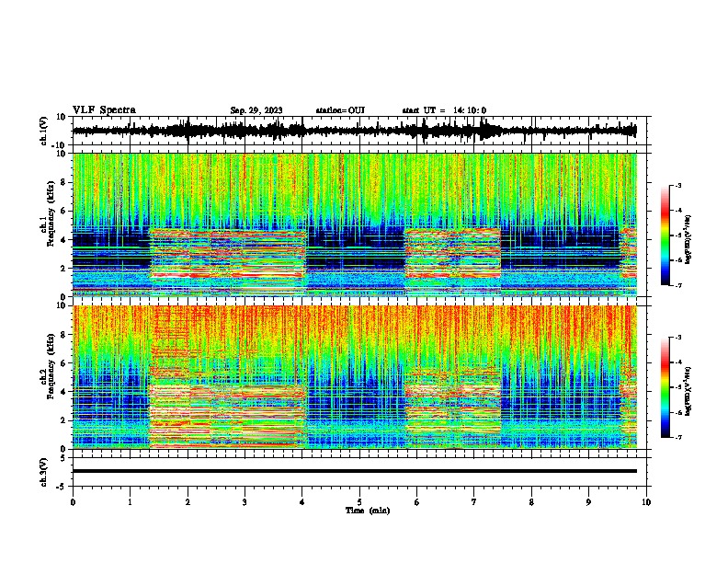Click the "start UT = 14:10:0" header text
Screen dimensions: 728x563
point(444,110)
